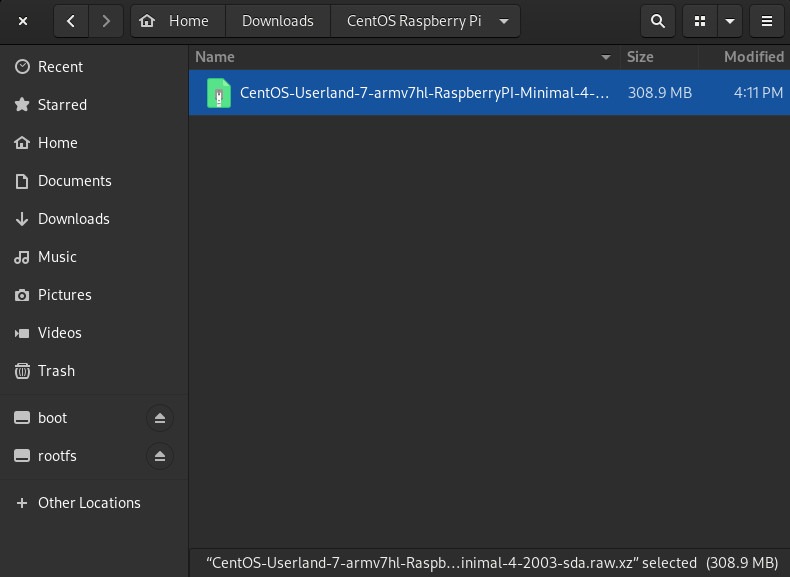Image resolution: width=790 pixels, height=577 pixels.
Task: Eject the rootfs volume
Action: pos(160,456)
